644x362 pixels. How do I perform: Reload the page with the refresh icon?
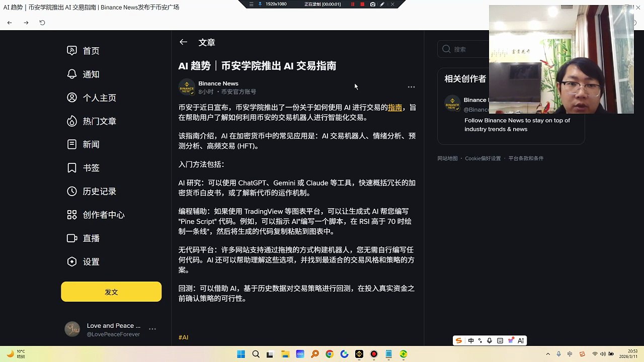coord(42,23)
